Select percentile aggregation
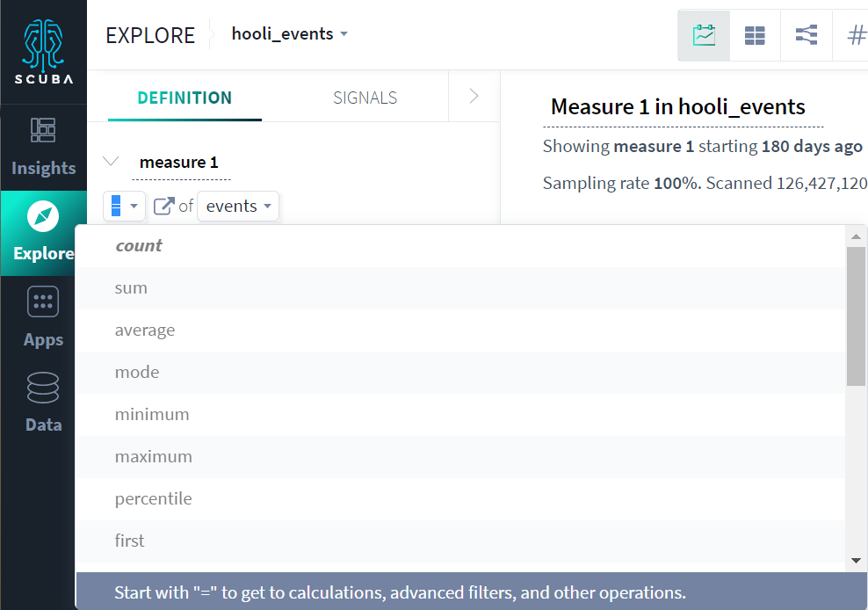Screen dimensions: 868x610 tap(460, 498)
